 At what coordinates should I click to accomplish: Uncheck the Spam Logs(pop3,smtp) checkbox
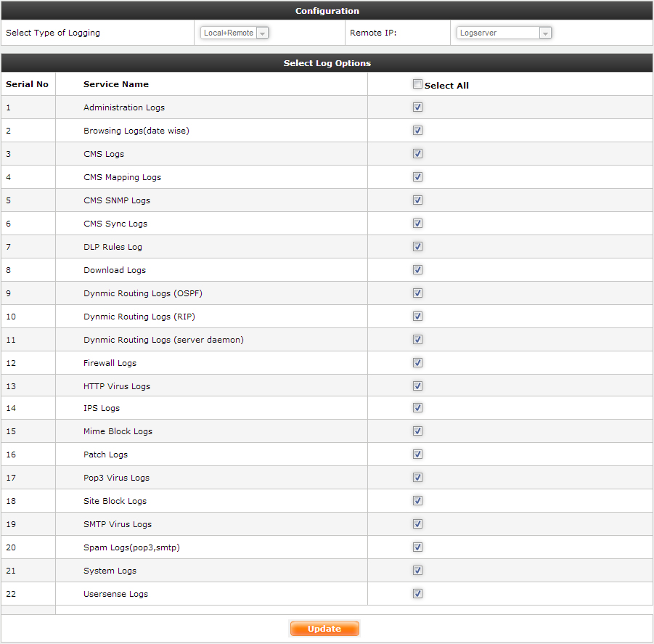click(x=417, y=547)
